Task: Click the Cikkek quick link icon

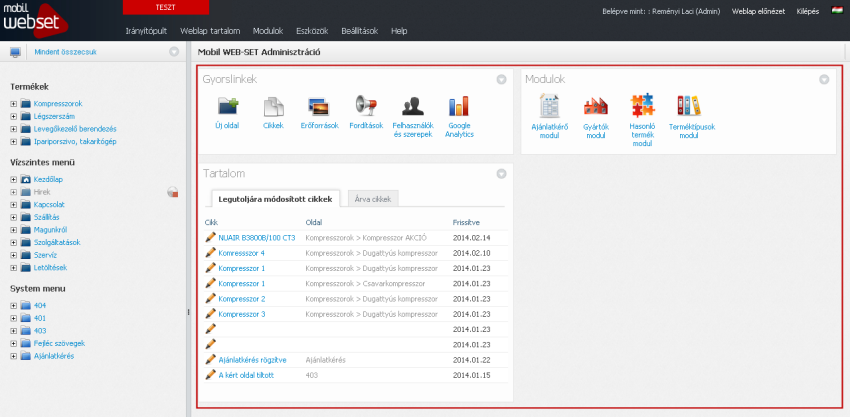Action: pyautogui.click(x=273, y=106)
